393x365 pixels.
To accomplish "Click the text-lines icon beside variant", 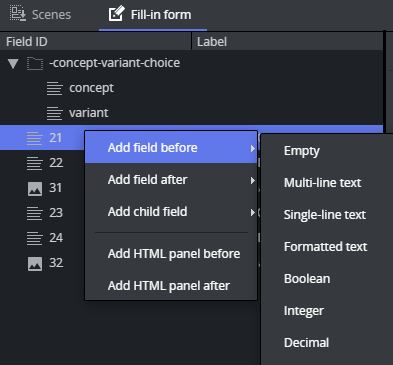I will tap(55, 113).
